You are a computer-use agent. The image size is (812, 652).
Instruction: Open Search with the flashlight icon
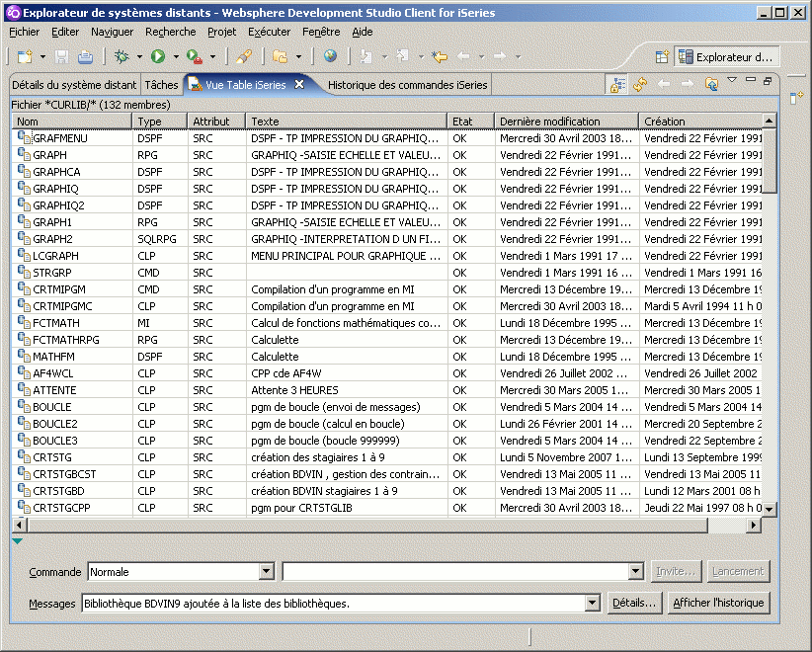tap(243, 56)
